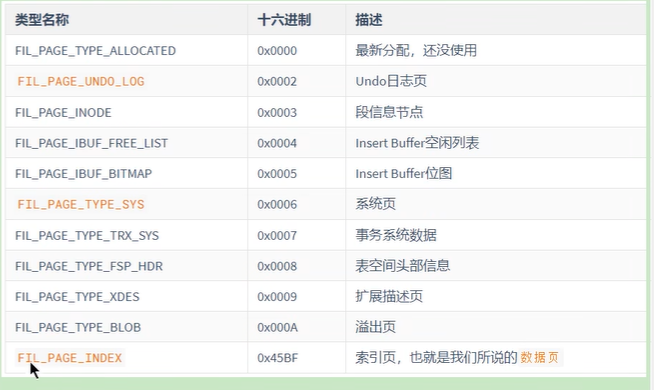
Task: Click the Undo日志页 description
Action: [391, 81]
